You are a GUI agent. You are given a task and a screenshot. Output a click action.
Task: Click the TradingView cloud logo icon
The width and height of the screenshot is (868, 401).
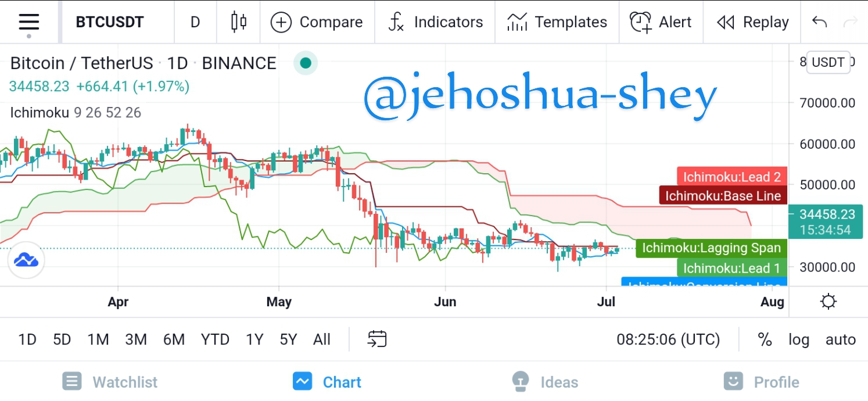(x=26, y=260)
